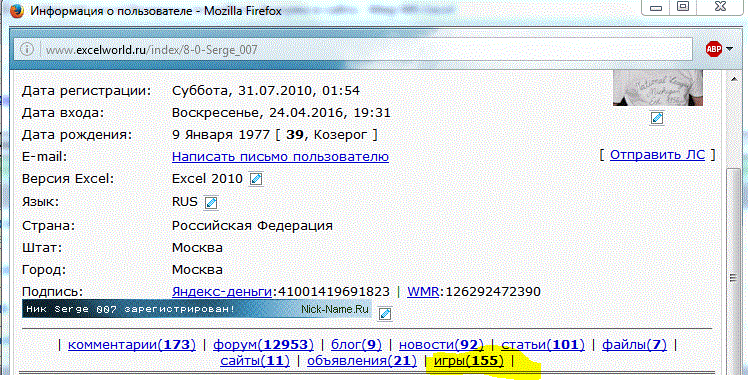Open 'Написать письмо пользователю' link
The height and width of the screenshot is (380, 748).
pos(280,156)
